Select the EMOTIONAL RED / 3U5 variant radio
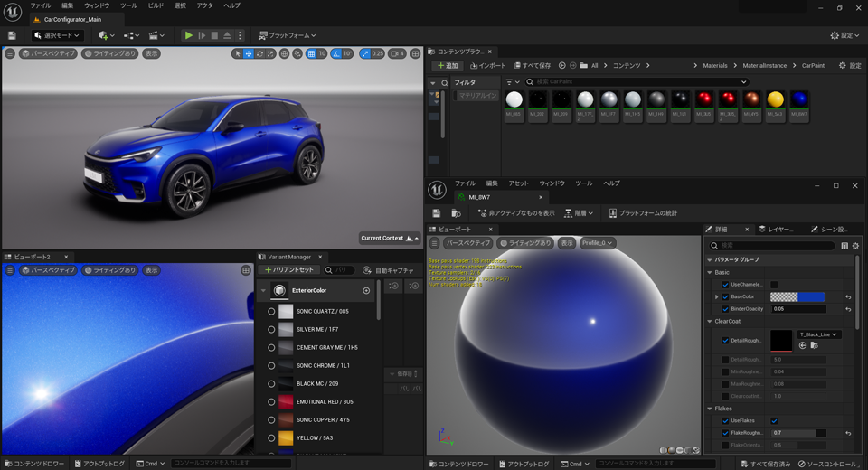Viewport: 868px width, 470px height. point(271,402)
